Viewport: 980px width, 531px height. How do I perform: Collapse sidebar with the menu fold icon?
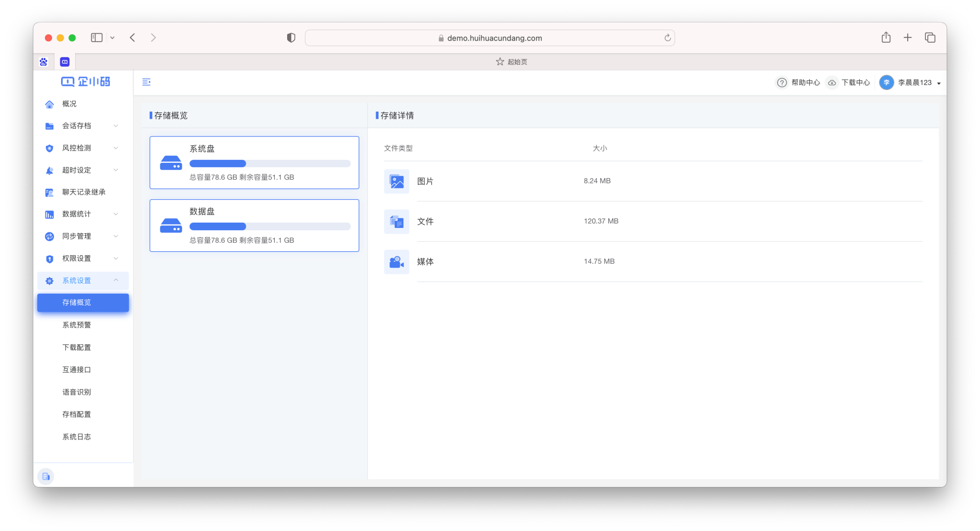click(146, 82)
